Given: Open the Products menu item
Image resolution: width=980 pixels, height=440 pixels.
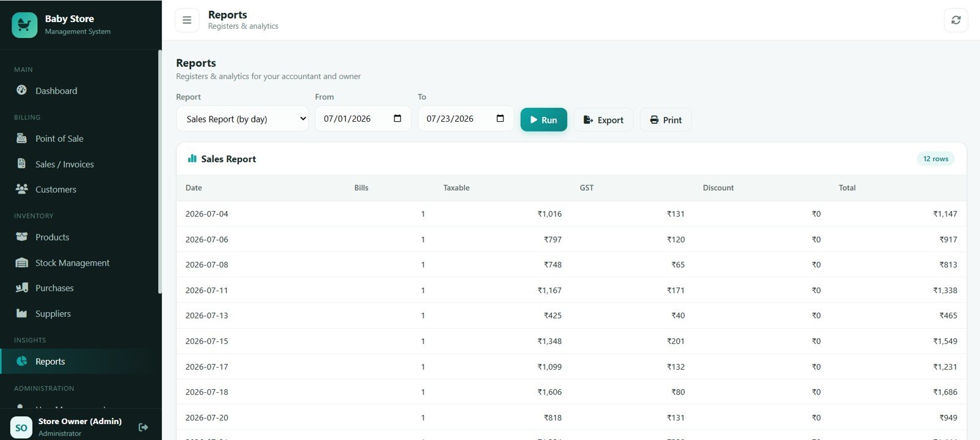Looking at the screenshot, I should tap(80, 237).
